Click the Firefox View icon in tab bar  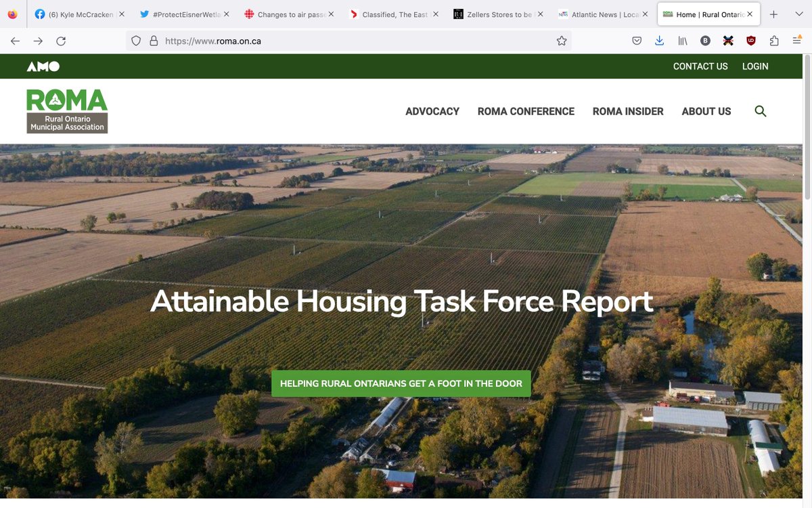(x=13, y=14)
